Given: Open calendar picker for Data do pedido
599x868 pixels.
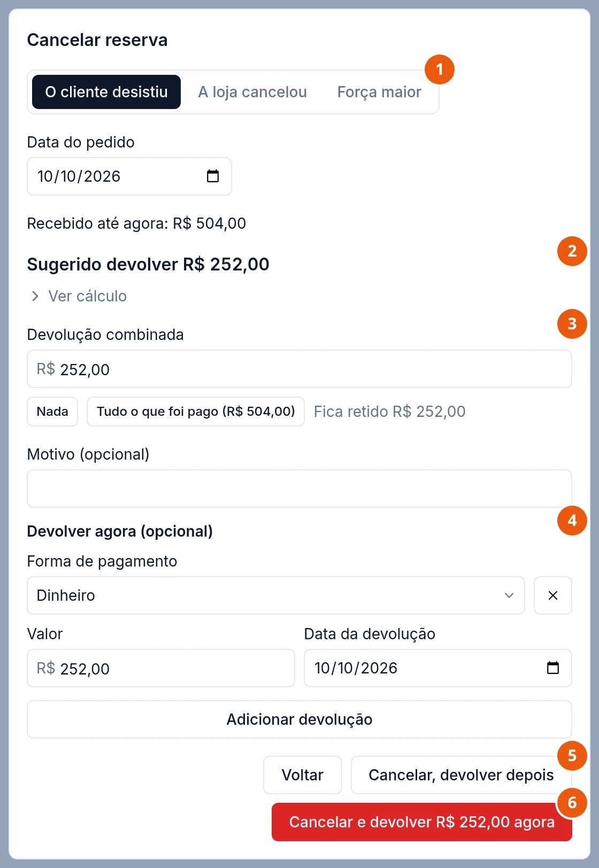Looking at the screenshot, I should 213,176.
